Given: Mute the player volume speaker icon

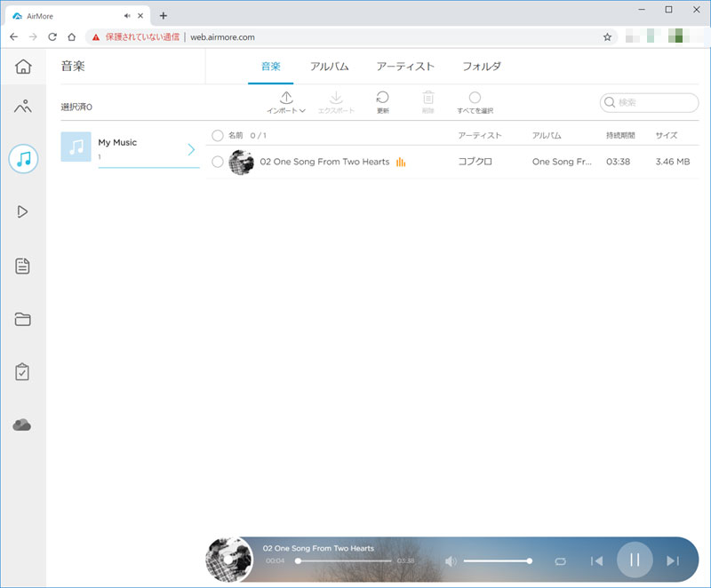Looking at the screenshot, I should tap(451, 560).
